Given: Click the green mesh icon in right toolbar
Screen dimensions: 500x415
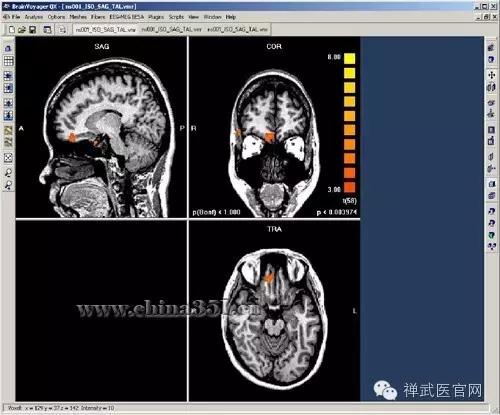Looking at the screenshot, I should point(492,235).
